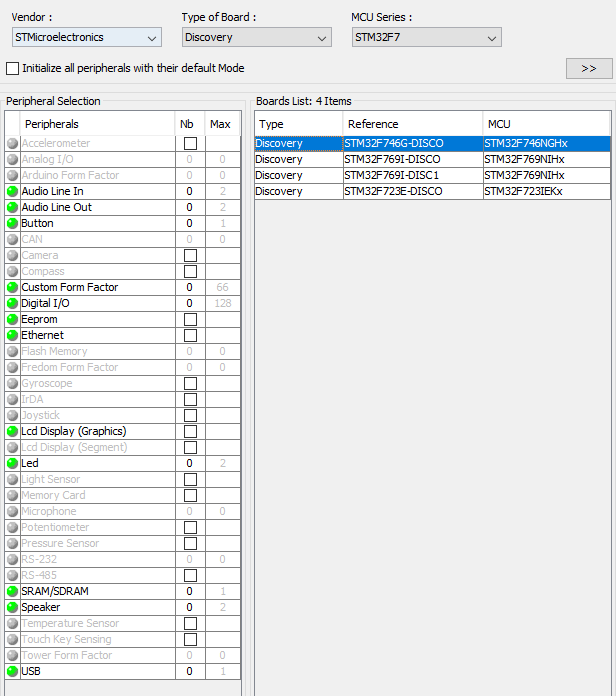
Task: Click the gray dot beside Touch Key Sensing
Action: tap(12, 639)
